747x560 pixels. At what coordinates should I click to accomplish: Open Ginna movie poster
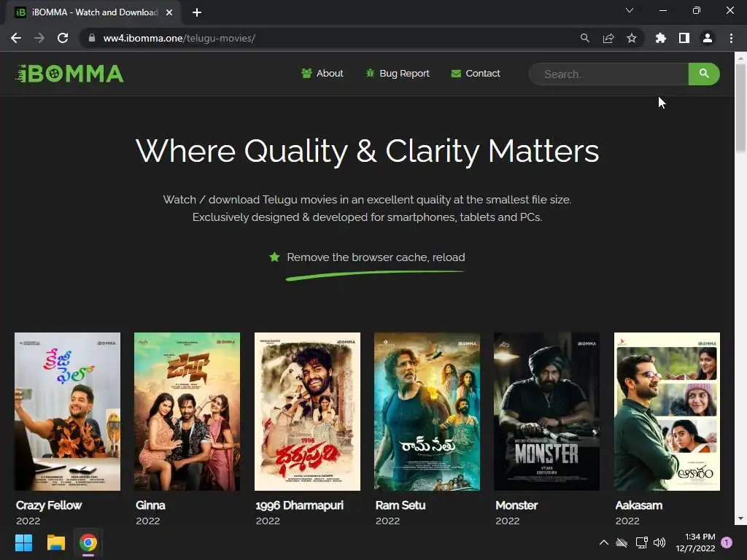point(187,411)
